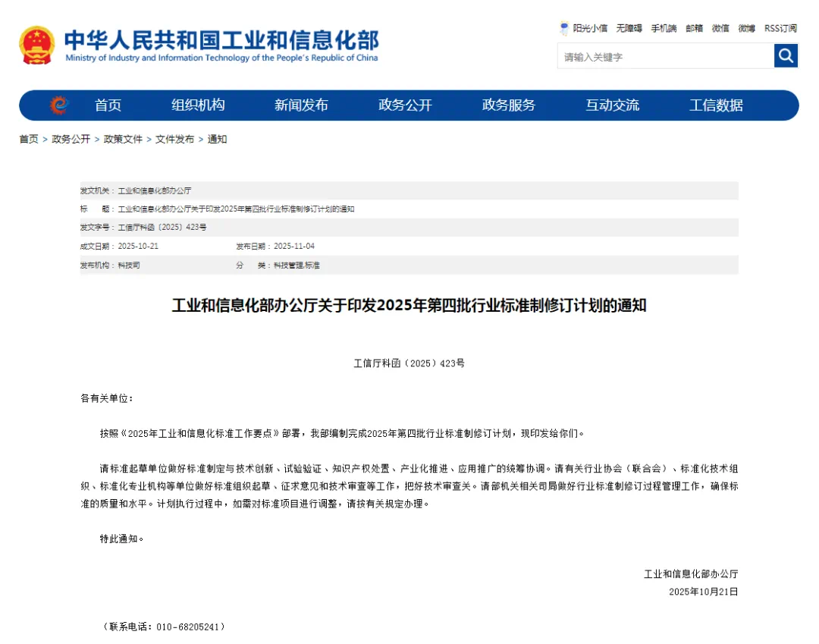Image resolution: width=819 pixels, height=644 pixels.
Task: Open the 政务服务 navigation menu
Action: tap(508, 105)
